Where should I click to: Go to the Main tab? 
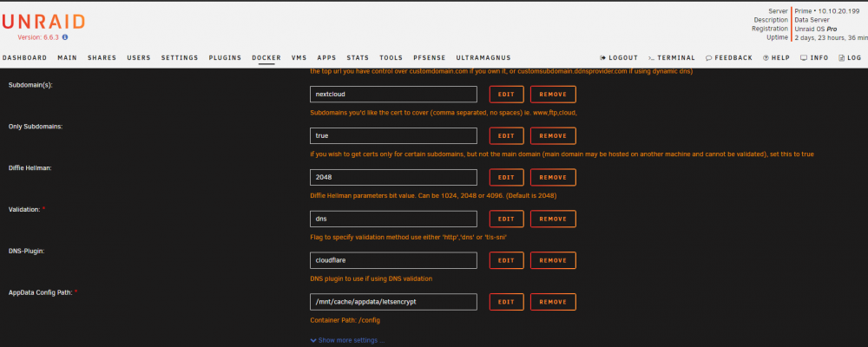(x=67, y=57)
